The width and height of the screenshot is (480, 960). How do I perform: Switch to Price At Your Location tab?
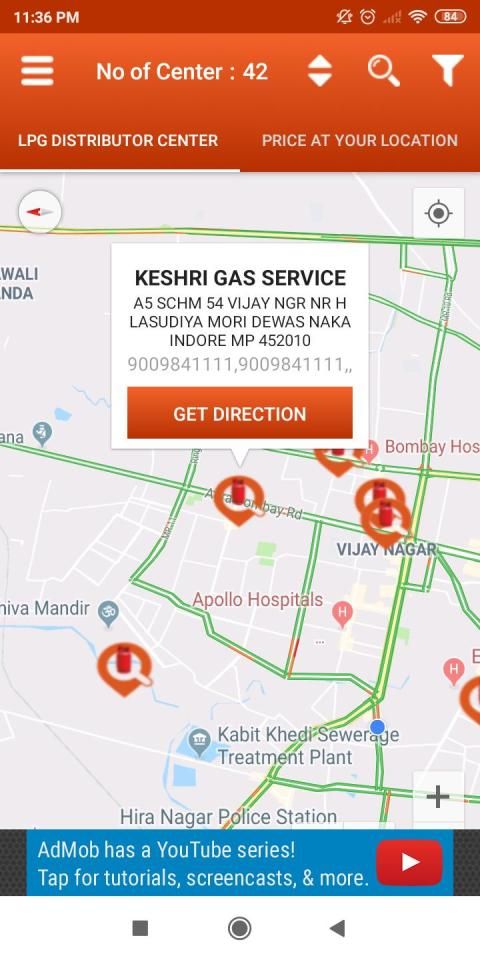[x=360, y=140]
